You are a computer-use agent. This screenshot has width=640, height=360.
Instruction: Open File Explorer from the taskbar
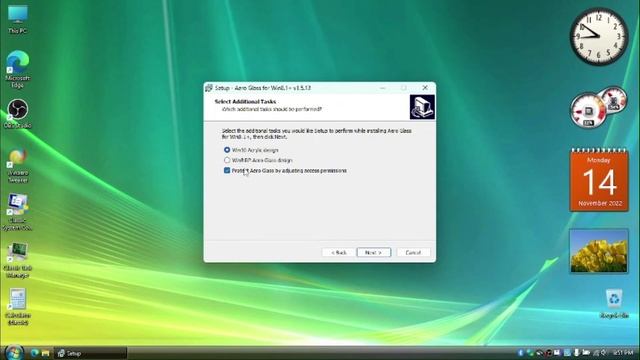pos(45,353)
